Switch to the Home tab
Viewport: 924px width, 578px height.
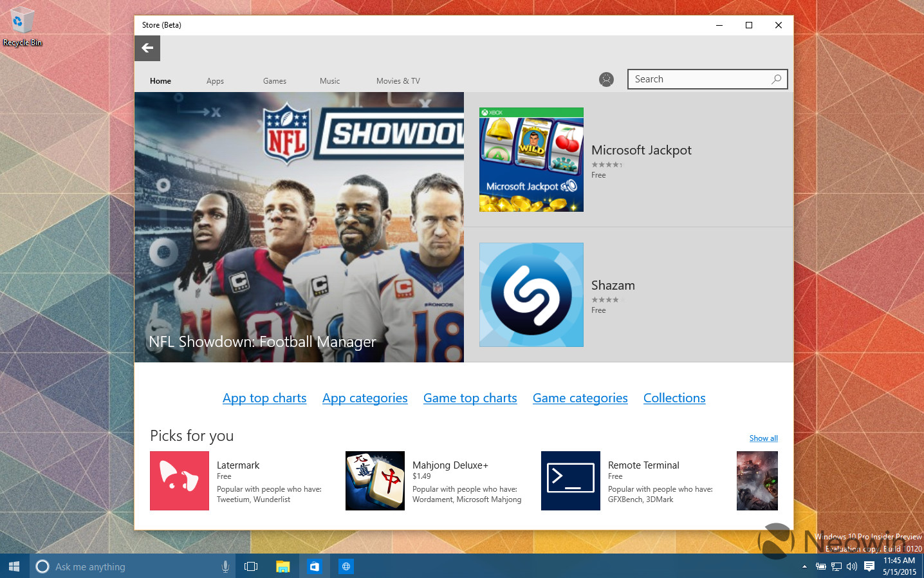tap(160, 81)
